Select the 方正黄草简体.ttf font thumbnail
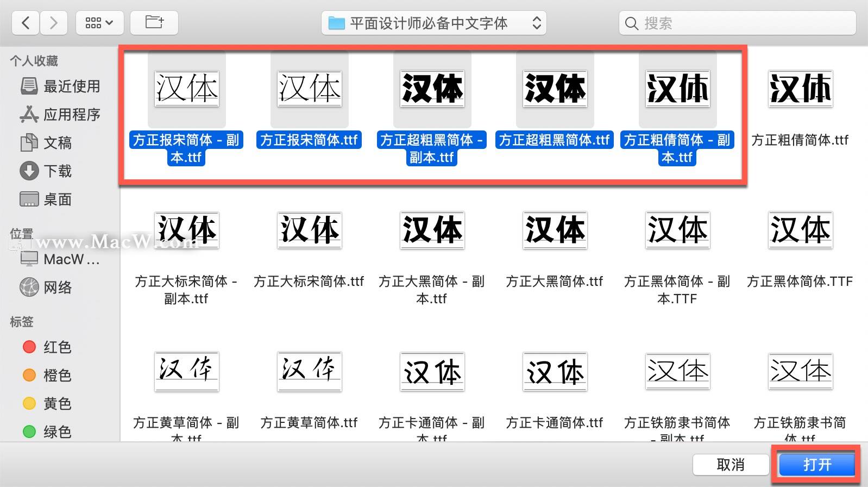The width and height of the screenshot is (868, 487). point(309,371)
